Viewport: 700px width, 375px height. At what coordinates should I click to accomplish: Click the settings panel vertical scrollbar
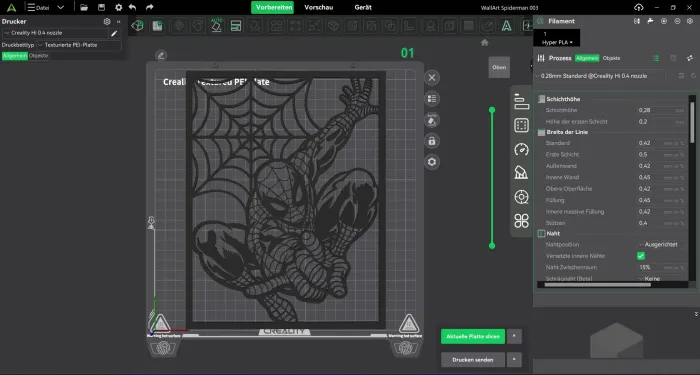point(692,123)
